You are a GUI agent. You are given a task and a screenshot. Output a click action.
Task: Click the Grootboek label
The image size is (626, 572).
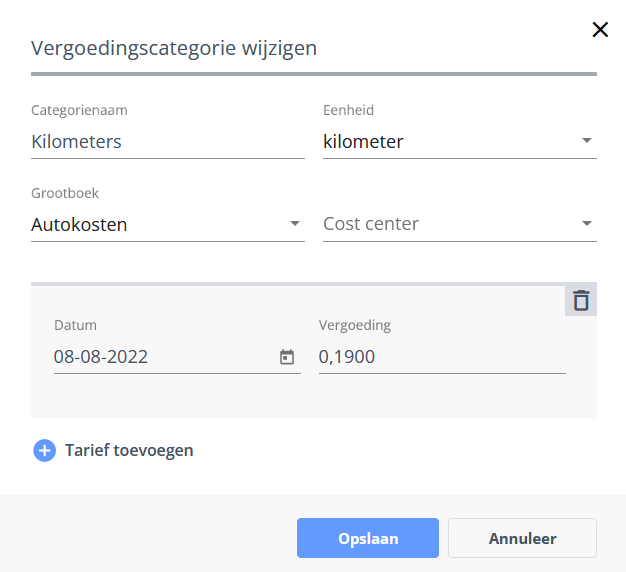[x=65, y=193]
